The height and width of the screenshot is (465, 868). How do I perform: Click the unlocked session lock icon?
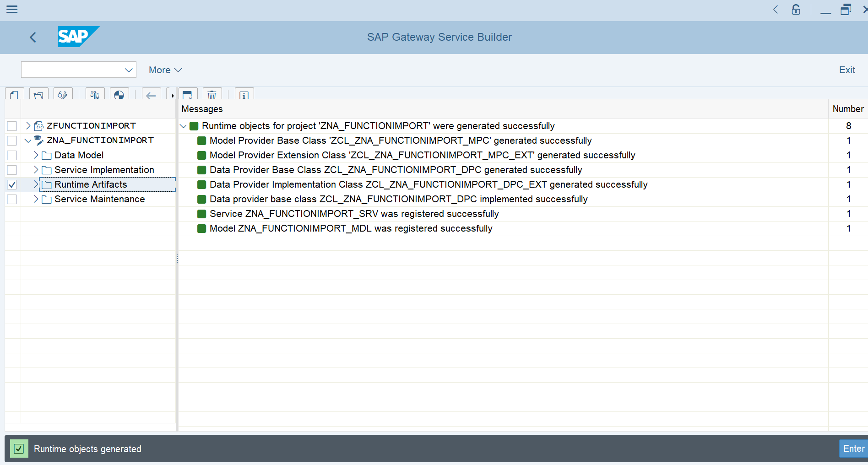[x=796, y=10]
